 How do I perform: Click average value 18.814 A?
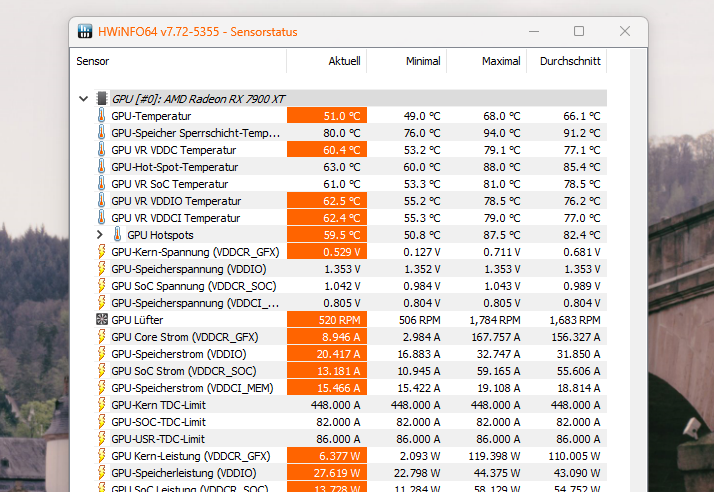click(x=579, y=388)
